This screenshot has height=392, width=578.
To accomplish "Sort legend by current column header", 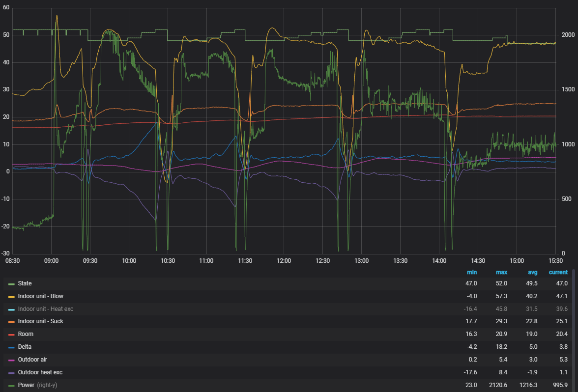I will coord(558,272).
